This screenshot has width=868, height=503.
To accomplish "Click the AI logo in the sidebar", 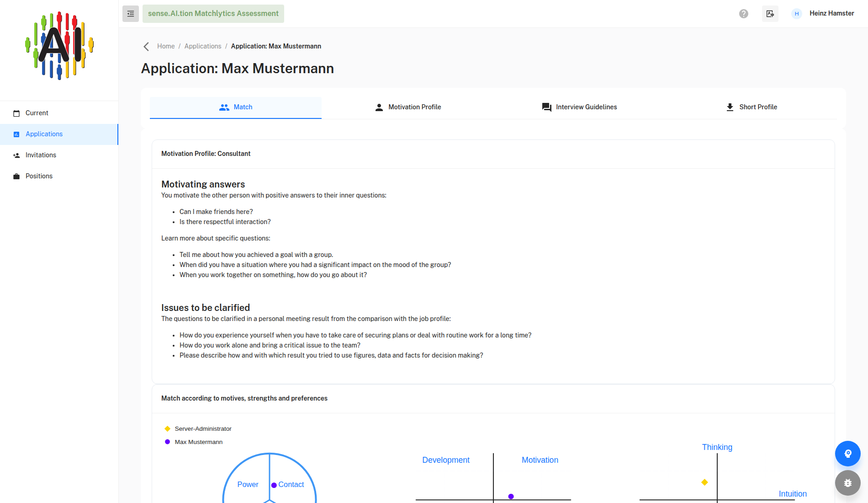I will point(59,46).
